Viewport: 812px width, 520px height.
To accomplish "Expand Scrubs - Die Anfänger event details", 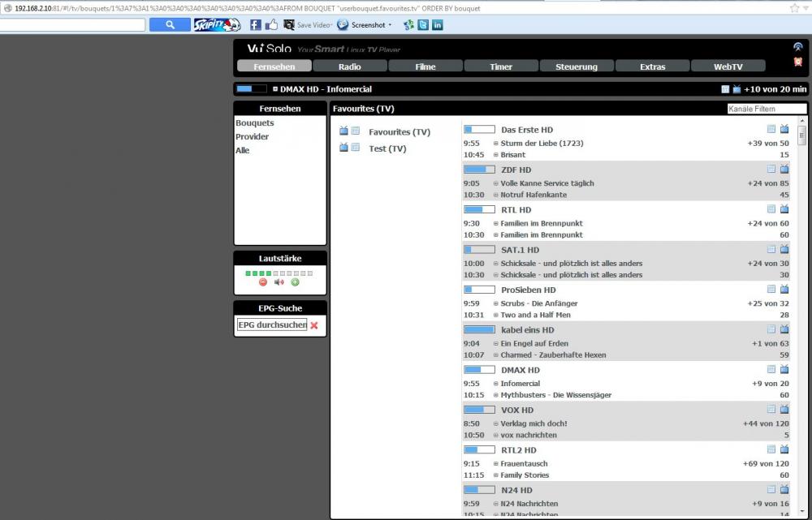I will coord(495,303).
